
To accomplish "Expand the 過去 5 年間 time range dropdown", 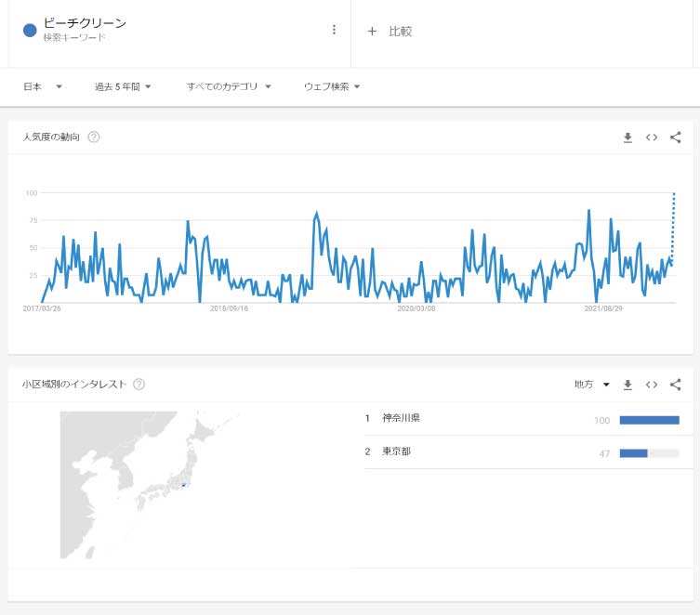I will (123, 86).
